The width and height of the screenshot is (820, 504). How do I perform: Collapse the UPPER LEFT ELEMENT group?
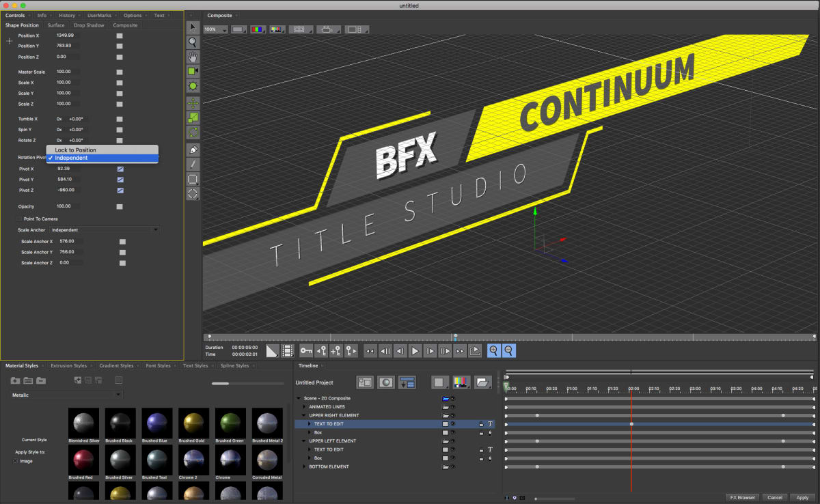point(304,441)
